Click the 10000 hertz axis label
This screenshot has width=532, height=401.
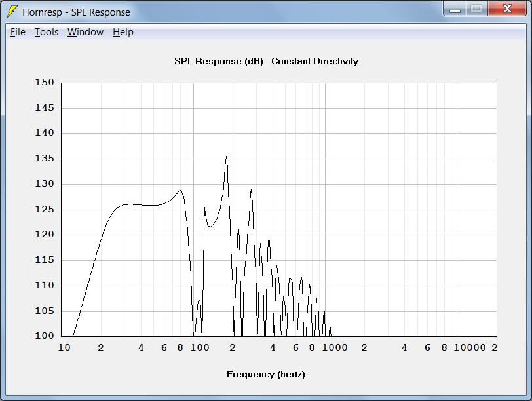coord(470,347)
